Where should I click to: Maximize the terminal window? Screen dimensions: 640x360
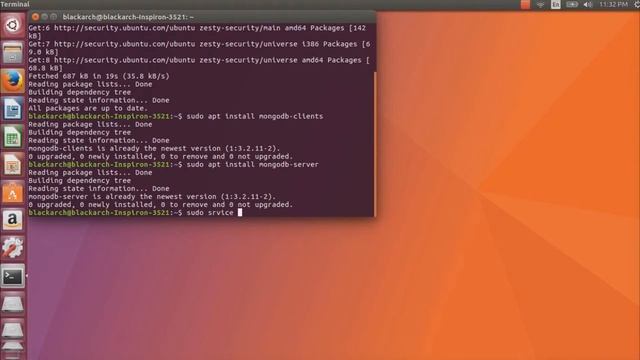(53, 17)
